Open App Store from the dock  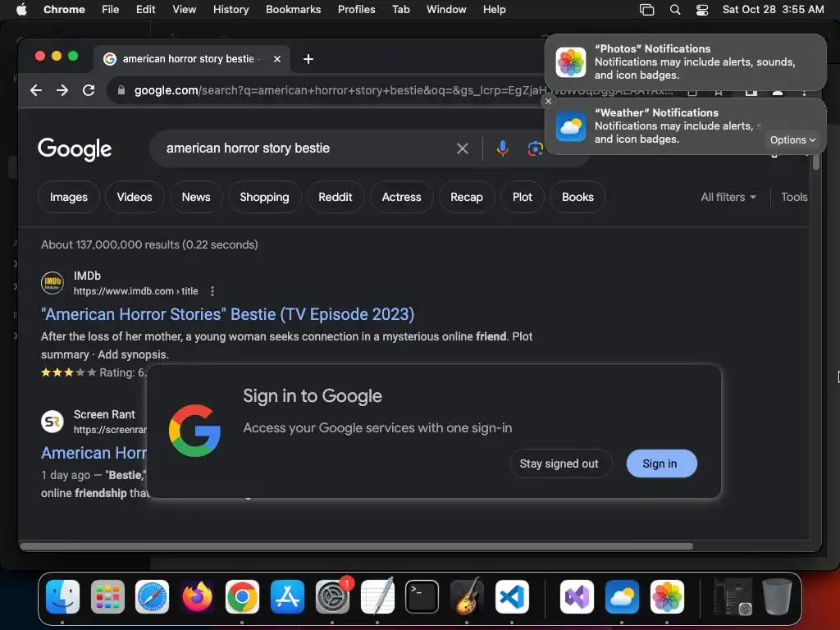tap(287, 596)
